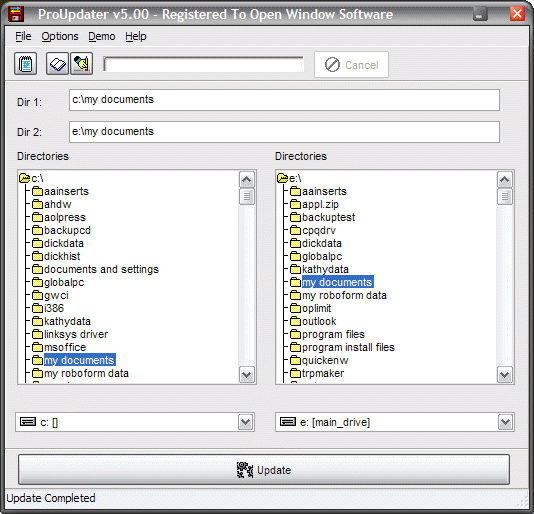Screen dimensions: 534x514
Task: Click the down arrow on the left directory scrollbar
Action: click(247, 375)
